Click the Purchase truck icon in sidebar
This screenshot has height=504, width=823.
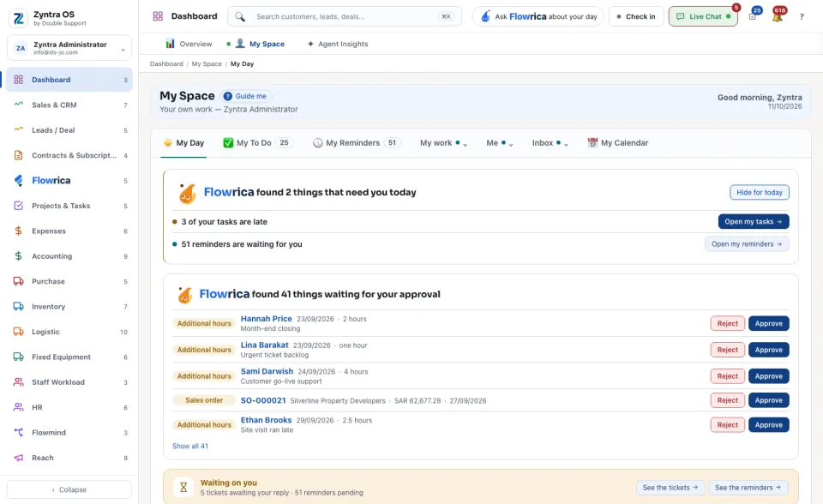pyautogui.click(x=18, y=281)
